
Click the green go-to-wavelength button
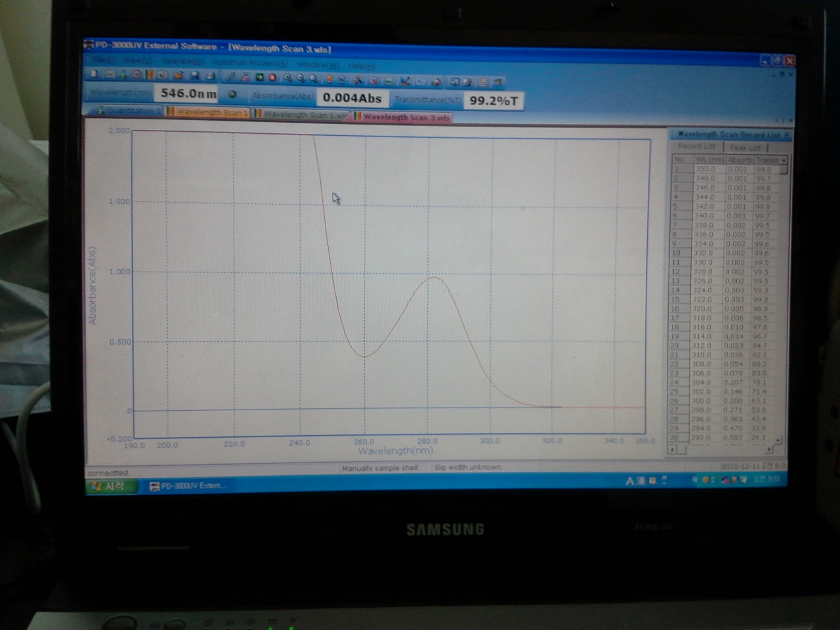coord(232,94)
